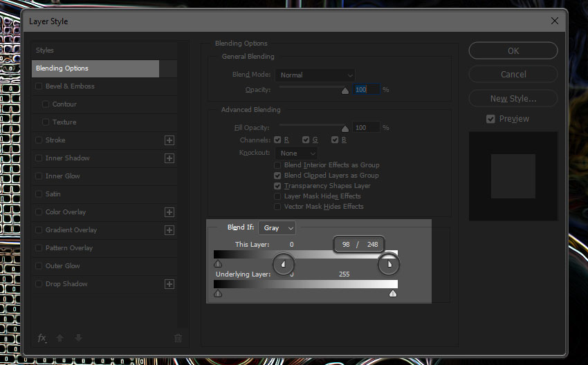
Task: Enable Inner Glow checkbox
Action: [x=39, y=176]
